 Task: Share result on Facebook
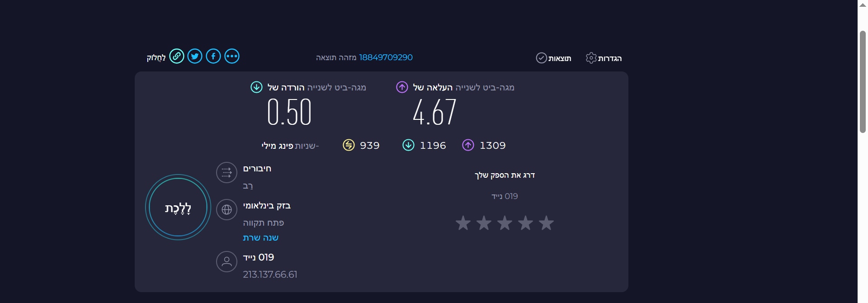coord(213,56)
